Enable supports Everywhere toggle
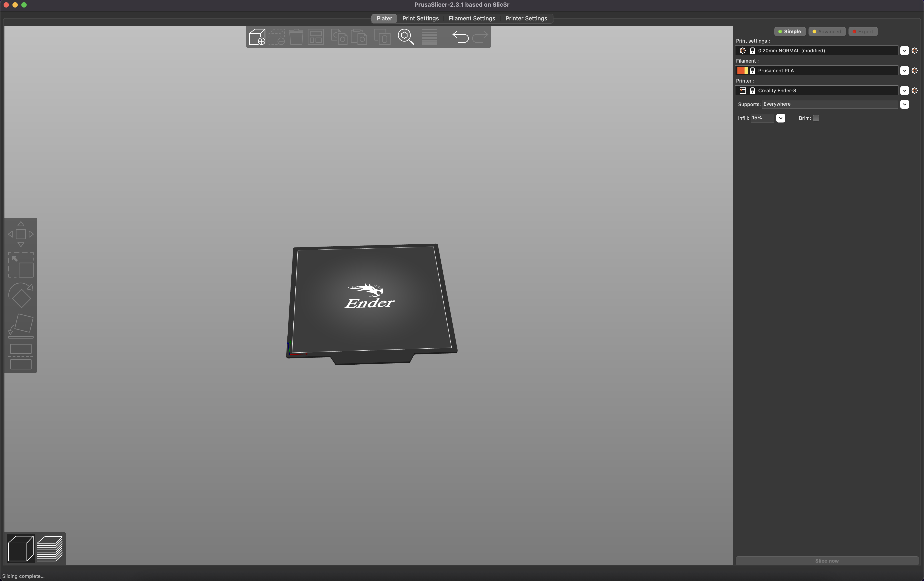Viewport: 924px width, 581px height. 905,104
